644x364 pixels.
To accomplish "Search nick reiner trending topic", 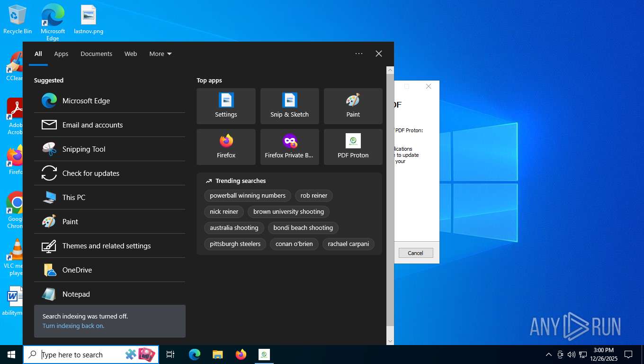I will click(224, 211).
